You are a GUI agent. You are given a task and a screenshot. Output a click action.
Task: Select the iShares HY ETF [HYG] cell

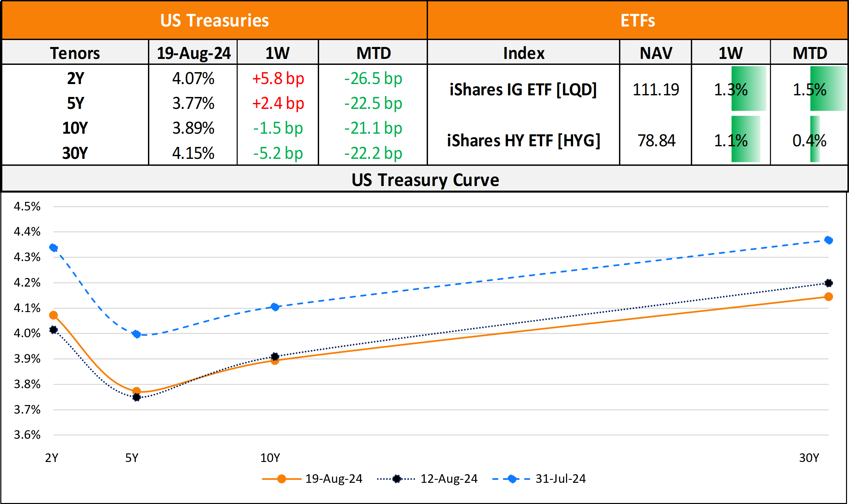(x=523, y=140)
